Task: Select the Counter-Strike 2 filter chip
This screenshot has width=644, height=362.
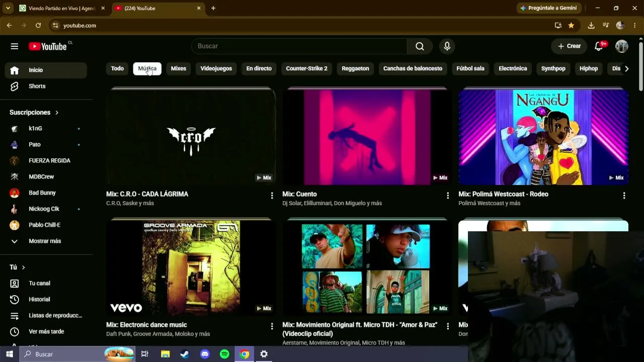Action: [307, 68]
